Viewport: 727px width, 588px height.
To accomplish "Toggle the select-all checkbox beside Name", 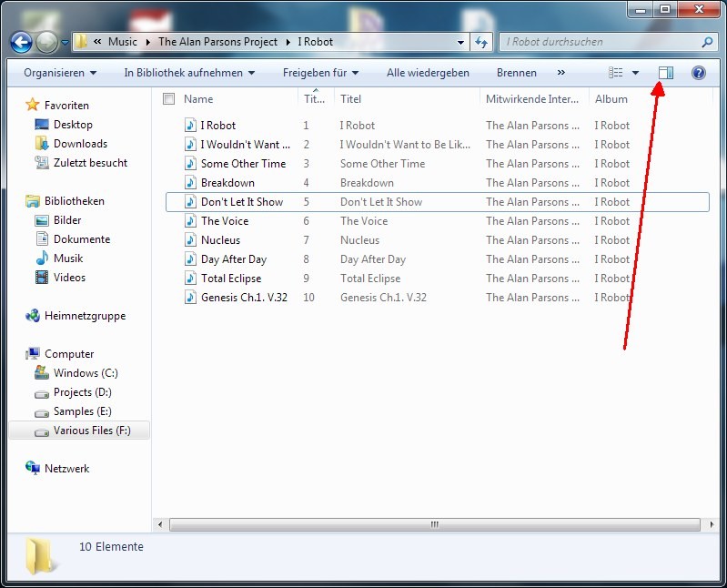I will [x=168, y=99].
